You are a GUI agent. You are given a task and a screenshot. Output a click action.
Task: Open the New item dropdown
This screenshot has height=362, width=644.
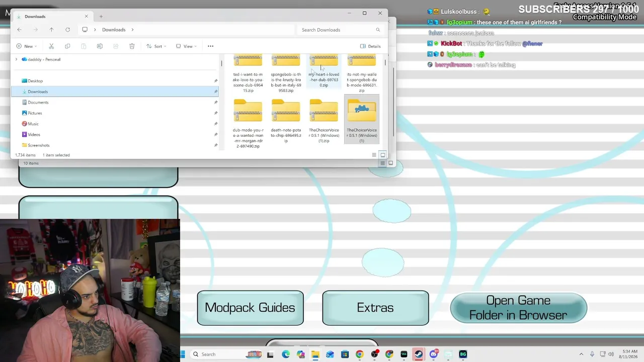click(26, 46)
